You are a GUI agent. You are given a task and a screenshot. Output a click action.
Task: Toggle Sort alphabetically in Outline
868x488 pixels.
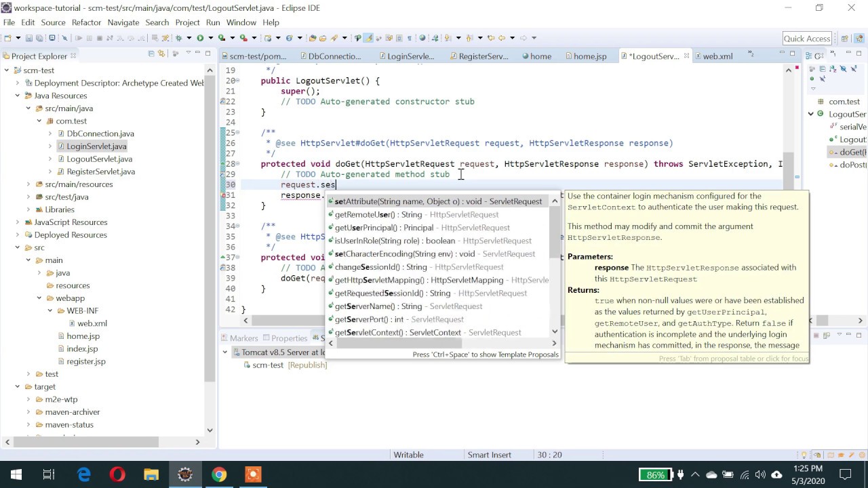833,68
